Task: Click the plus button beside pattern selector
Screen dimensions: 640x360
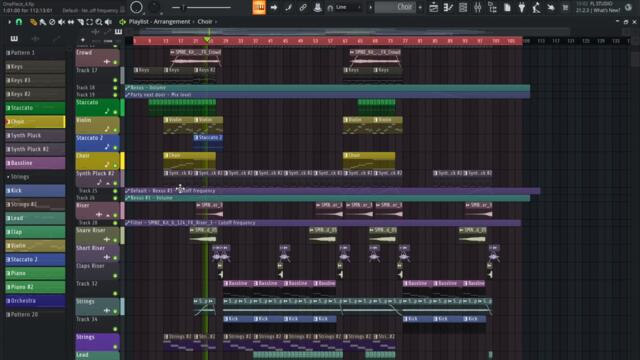Action: [x=420, y=7]
